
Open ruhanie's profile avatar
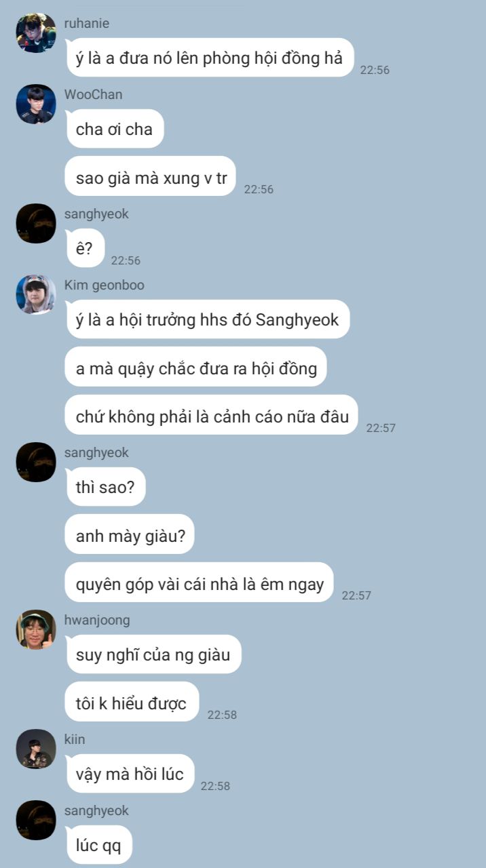pyautogui.click(x=36, y=33)
